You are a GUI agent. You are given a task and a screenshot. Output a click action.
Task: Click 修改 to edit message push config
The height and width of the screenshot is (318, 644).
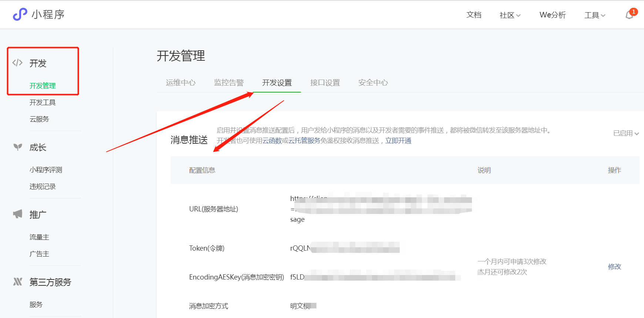614,267
